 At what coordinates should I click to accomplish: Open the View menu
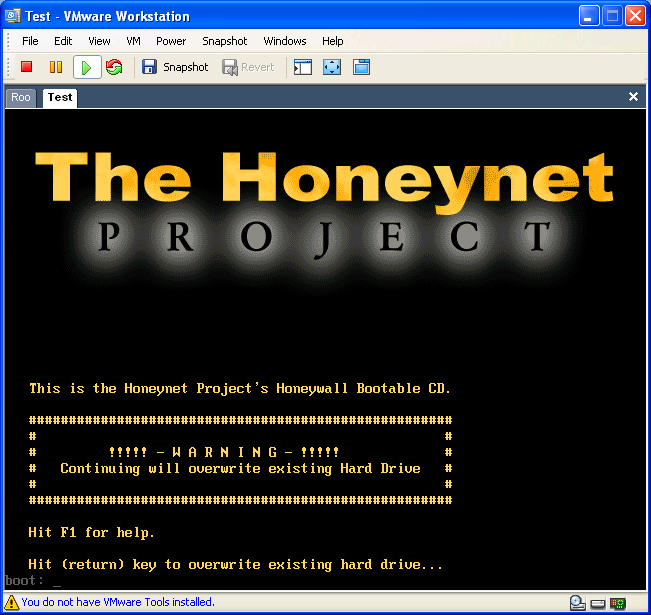(x=99, y=41)
